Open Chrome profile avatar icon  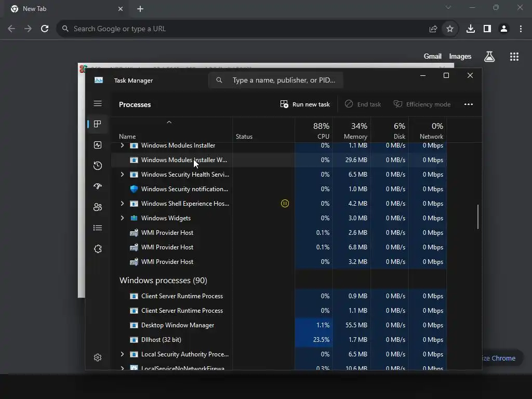504,29
